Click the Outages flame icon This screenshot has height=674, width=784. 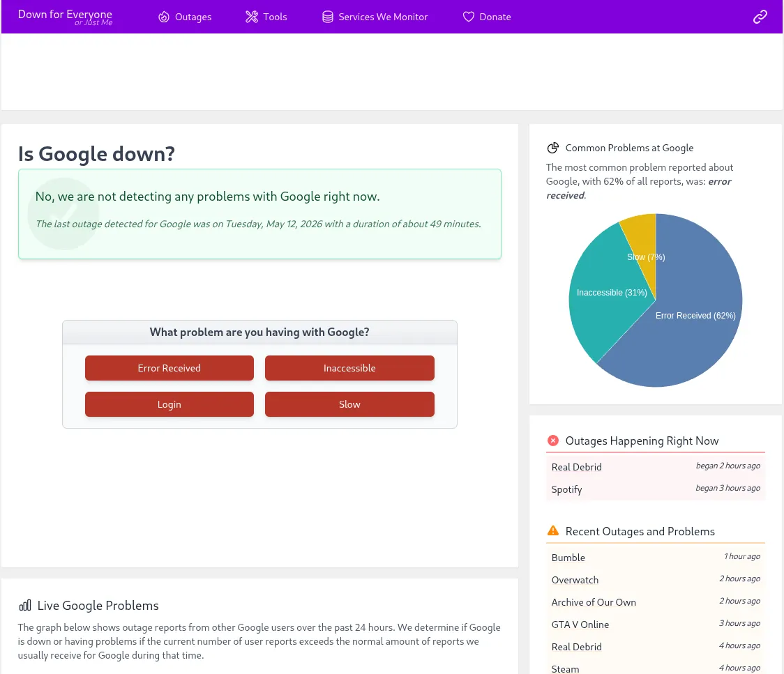coord(164,17)
